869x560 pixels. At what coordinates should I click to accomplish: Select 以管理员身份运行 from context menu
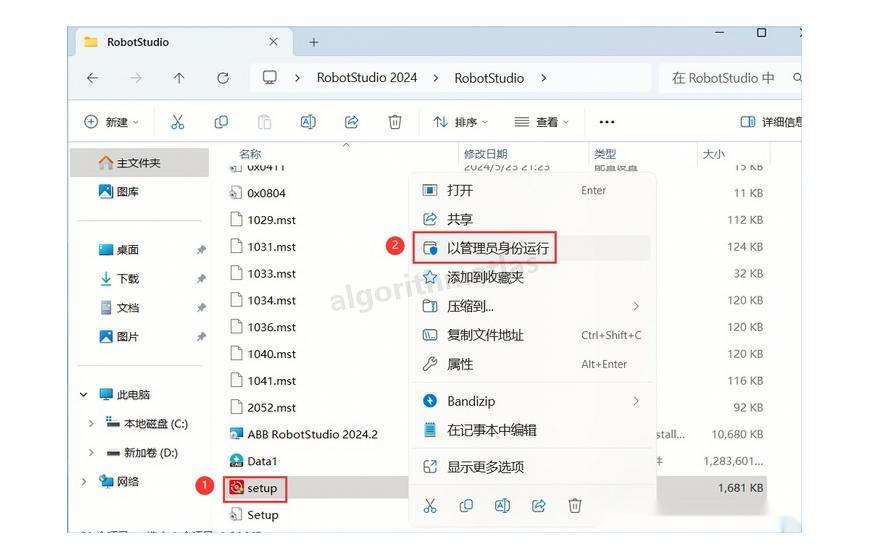532,248
